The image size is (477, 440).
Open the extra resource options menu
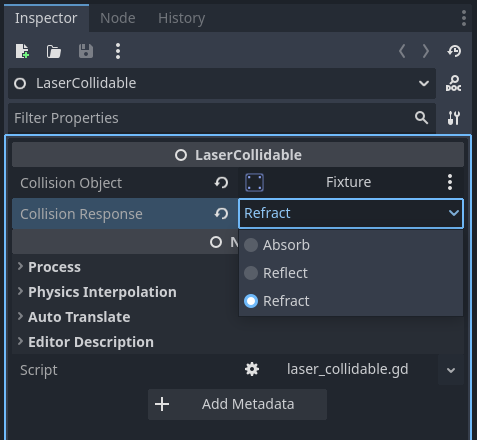118,51
